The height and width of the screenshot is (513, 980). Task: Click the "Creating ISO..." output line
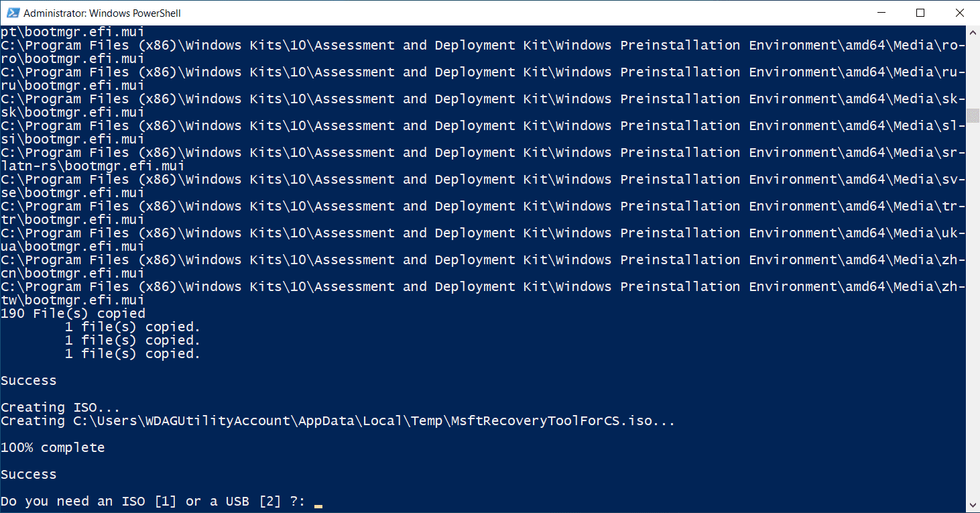[60, 408]
